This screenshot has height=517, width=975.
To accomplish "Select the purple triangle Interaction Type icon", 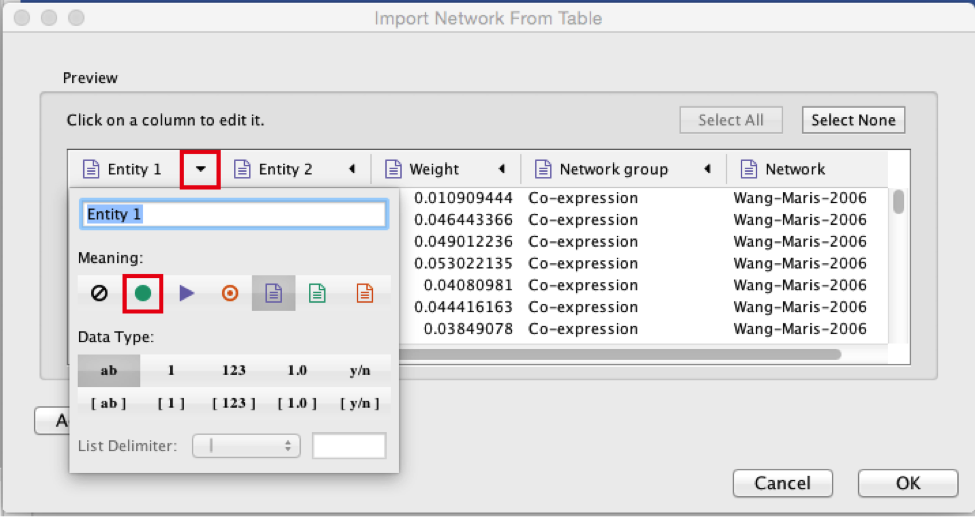I will [x=186, y=293].
